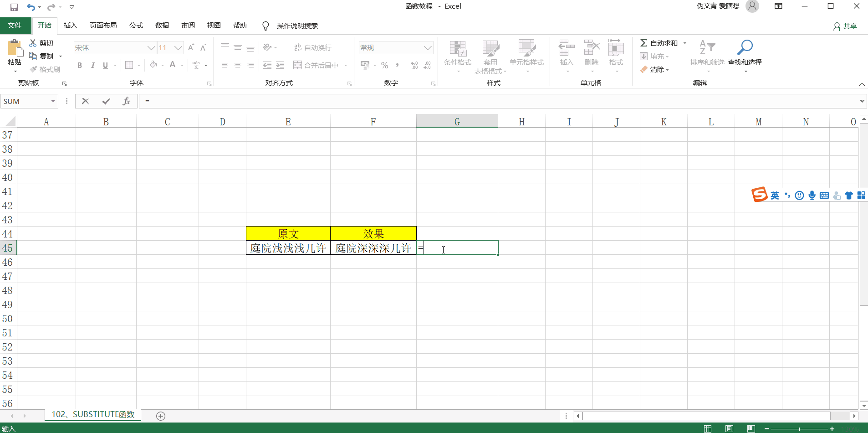868x433 pixels.
Task: Switch to Page Break Preview in status bar
Action: (x=751, y=428)
